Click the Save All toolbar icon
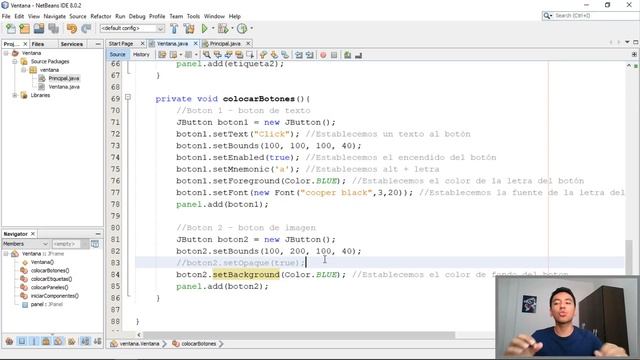The width and height of the screenshot is (640, 360). (53, 29)
